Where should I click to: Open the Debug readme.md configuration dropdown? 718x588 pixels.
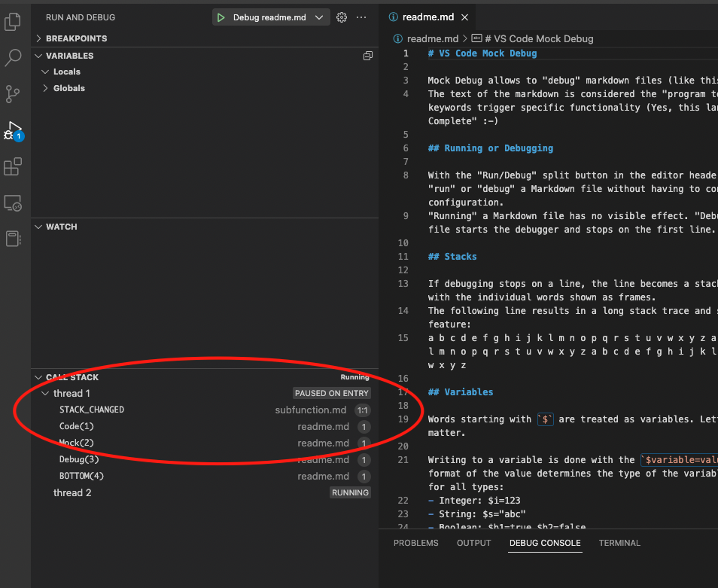(x=319, y=17)
